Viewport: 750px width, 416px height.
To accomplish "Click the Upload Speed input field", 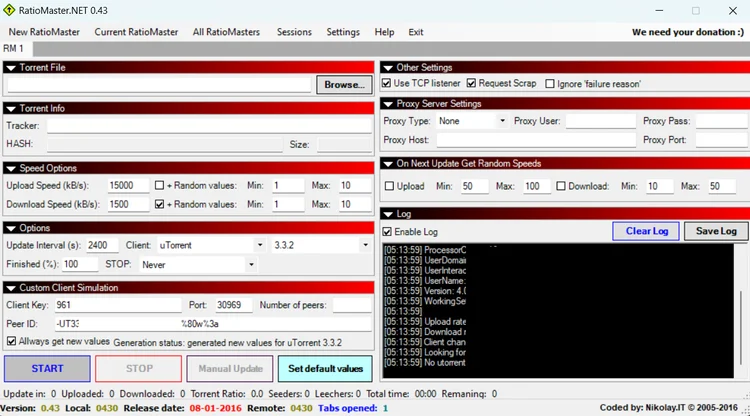I will click(129, 186).
